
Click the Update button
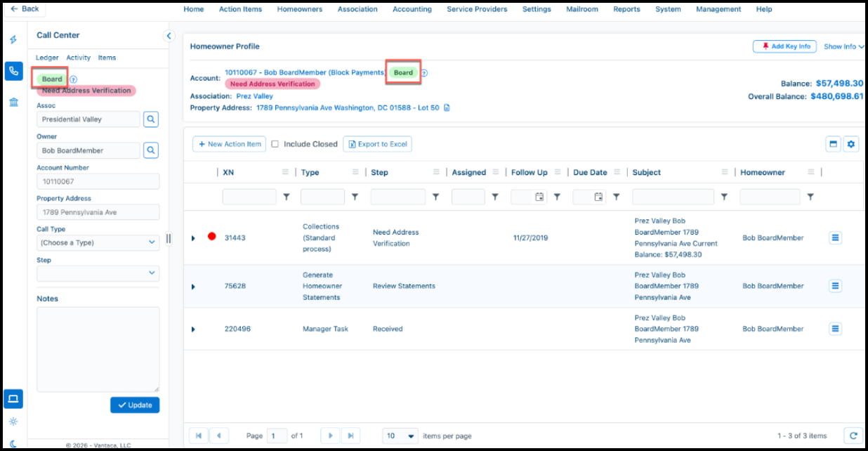click(x=135, y=405)
